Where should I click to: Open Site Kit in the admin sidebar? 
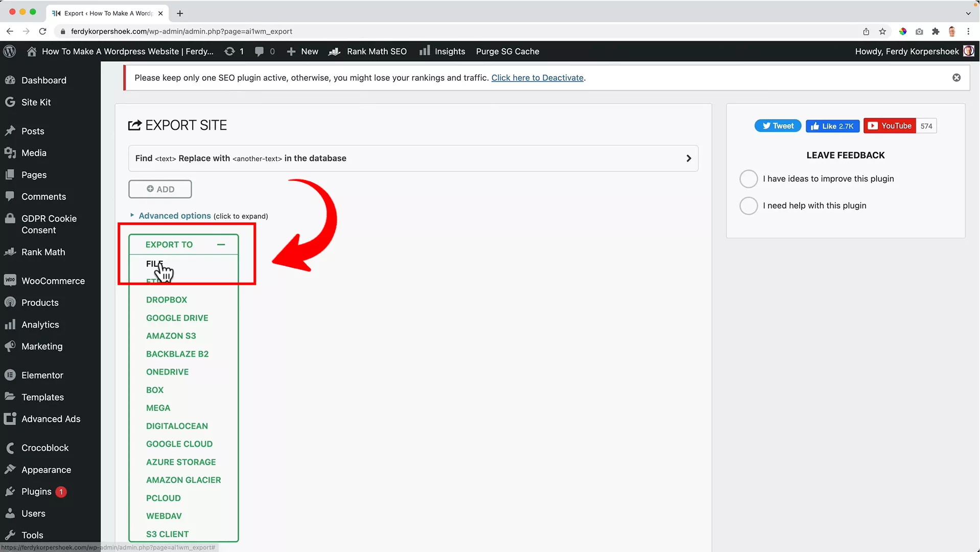(36, 102)
